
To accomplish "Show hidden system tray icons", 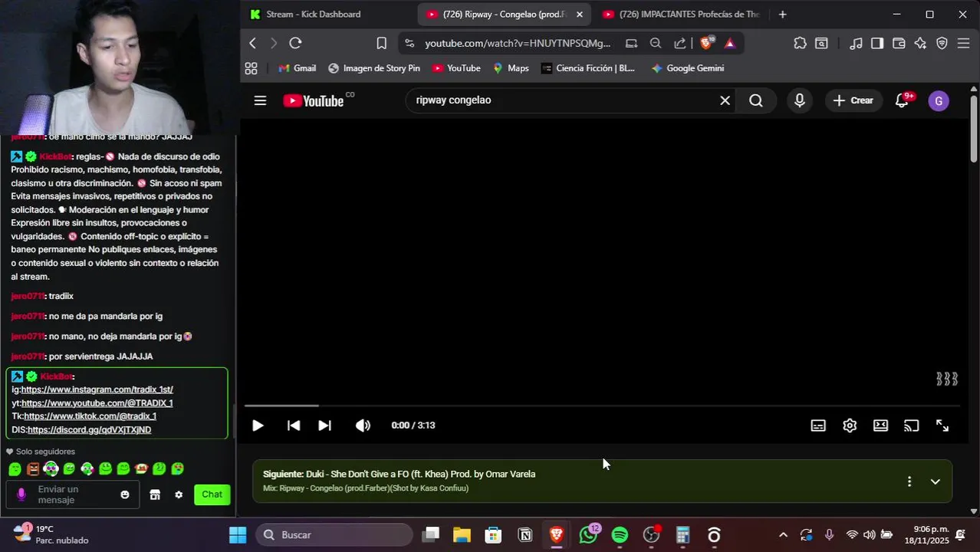I will click(783, 534).
